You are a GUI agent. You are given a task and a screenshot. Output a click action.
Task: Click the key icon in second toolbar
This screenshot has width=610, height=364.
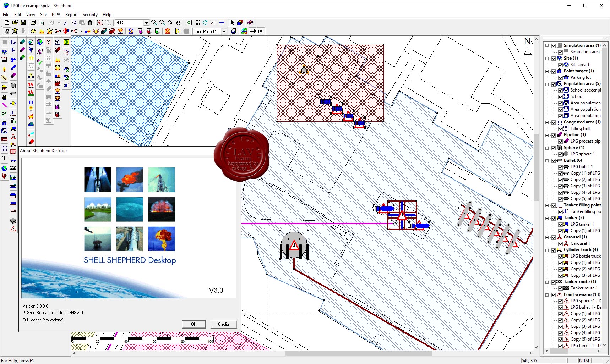click(x=253, y=31)
